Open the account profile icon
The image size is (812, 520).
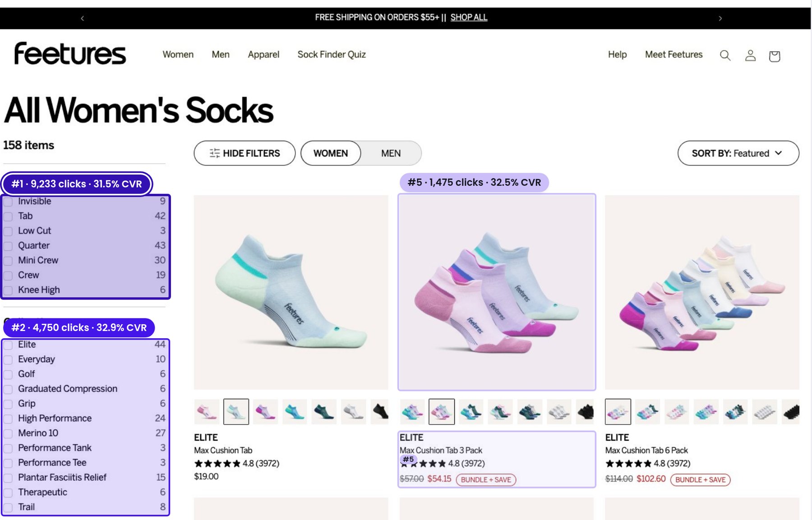750,55
